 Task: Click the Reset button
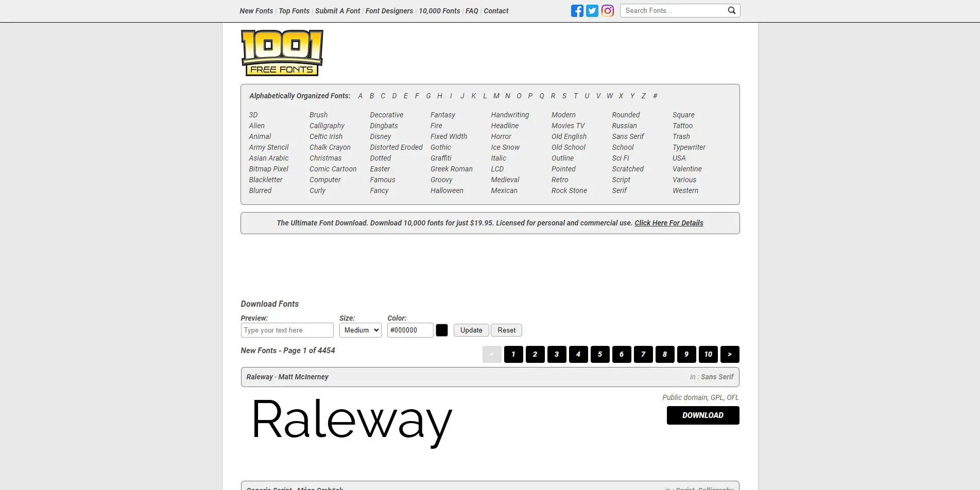click(x=507, y=330)
